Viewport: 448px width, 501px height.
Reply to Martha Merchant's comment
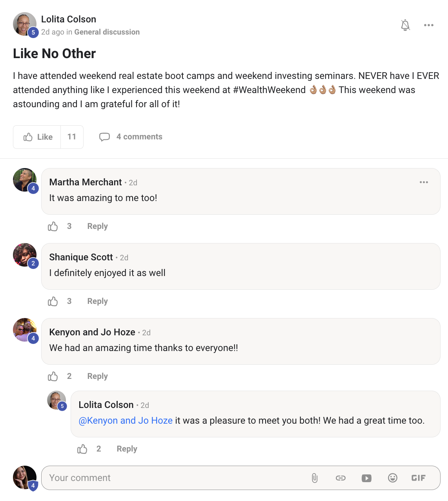(x=97, y=227)
